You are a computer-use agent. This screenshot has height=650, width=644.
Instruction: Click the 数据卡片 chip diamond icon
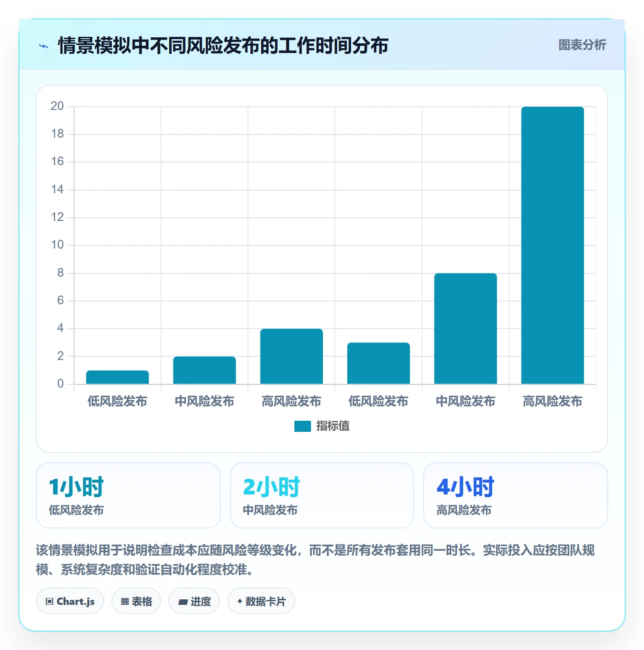pos(240,601)
